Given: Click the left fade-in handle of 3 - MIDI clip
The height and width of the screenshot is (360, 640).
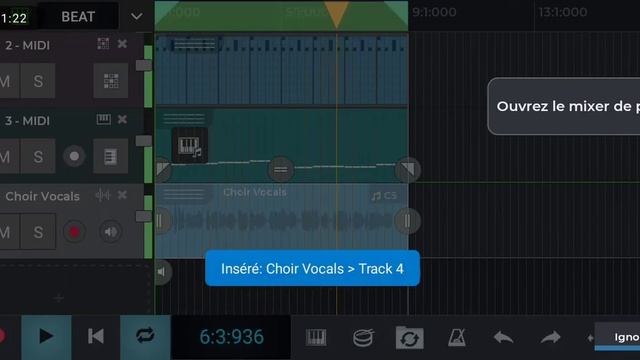Looking at the screenshot, I should tap(163, 169).
